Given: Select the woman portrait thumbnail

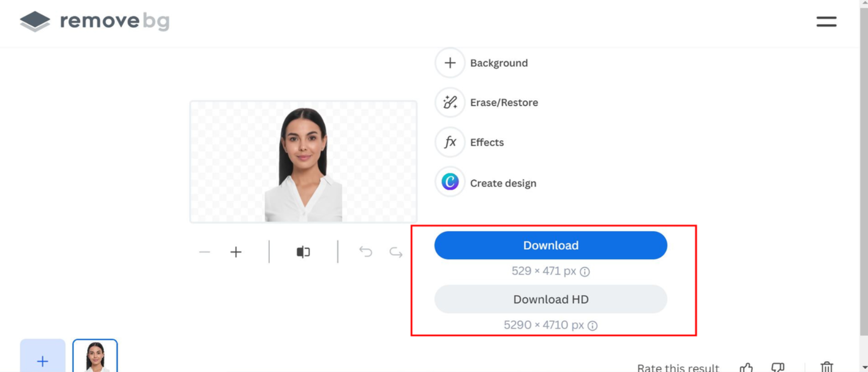Looking at the screenshot, I should [x=95, y=356].
